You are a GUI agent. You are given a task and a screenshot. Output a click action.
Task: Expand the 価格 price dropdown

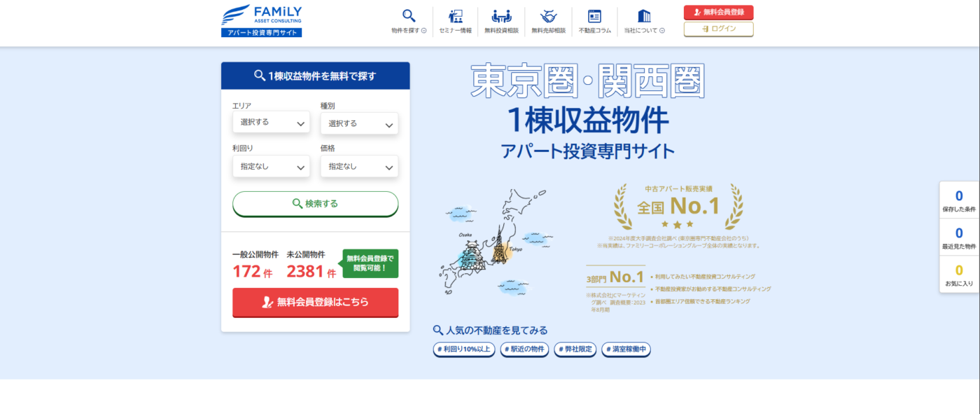[359, 167]
